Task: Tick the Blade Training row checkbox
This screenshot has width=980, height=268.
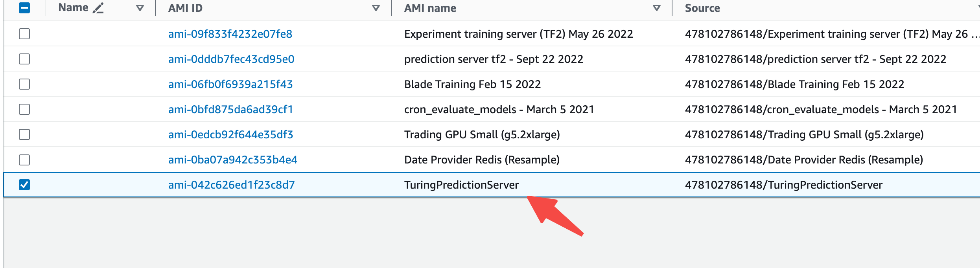Action: [x=24, y=84]
